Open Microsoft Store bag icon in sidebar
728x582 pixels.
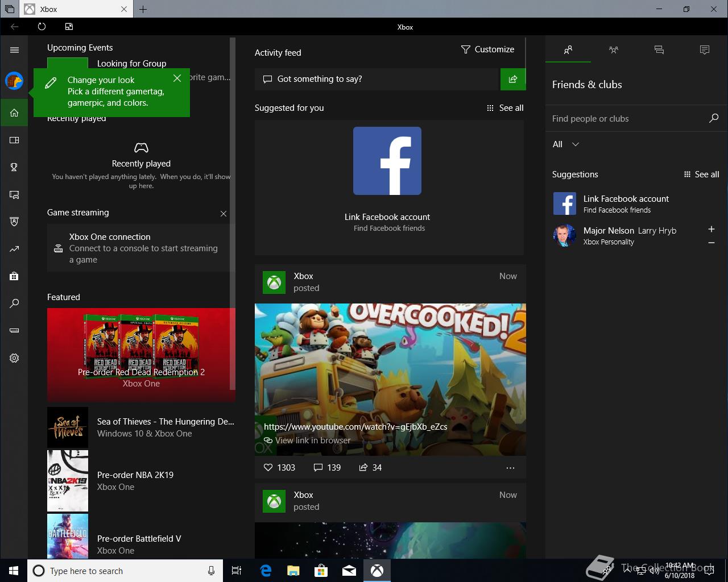coord(14,276)
